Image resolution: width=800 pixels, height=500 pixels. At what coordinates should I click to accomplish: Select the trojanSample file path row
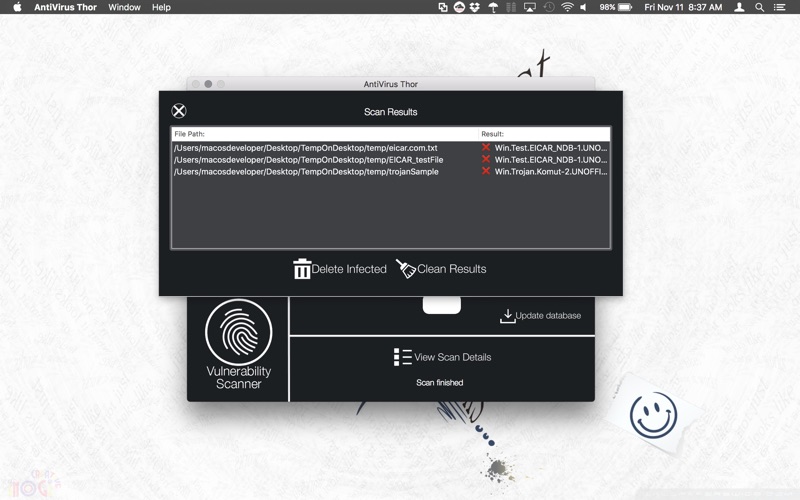click(306, 172)
